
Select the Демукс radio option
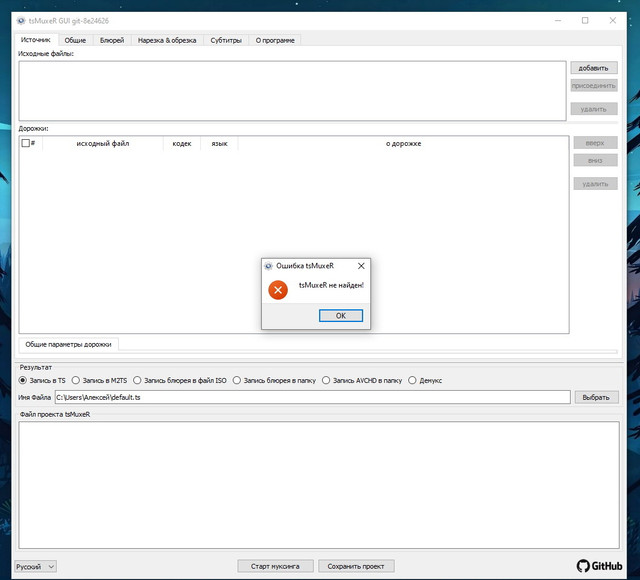[x=425, y=380]
